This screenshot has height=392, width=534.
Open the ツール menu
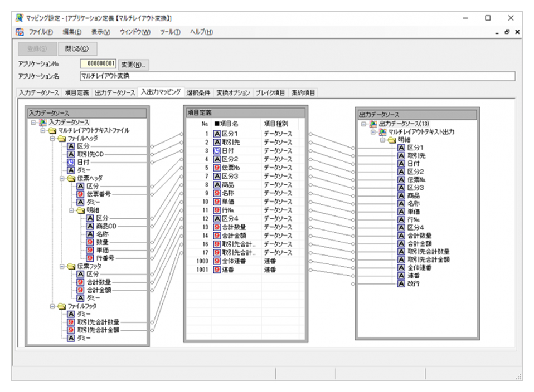pos(169,32)
